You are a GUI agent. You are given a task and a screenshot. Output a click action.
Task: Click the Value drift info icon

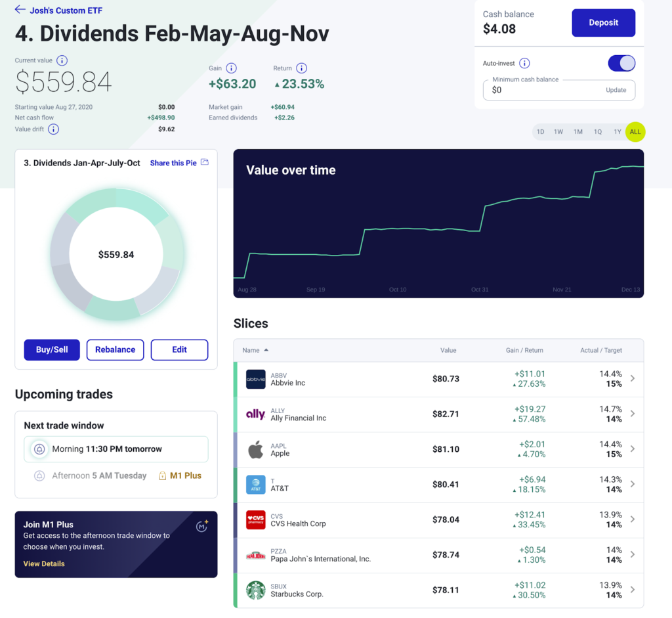point(53,129)
